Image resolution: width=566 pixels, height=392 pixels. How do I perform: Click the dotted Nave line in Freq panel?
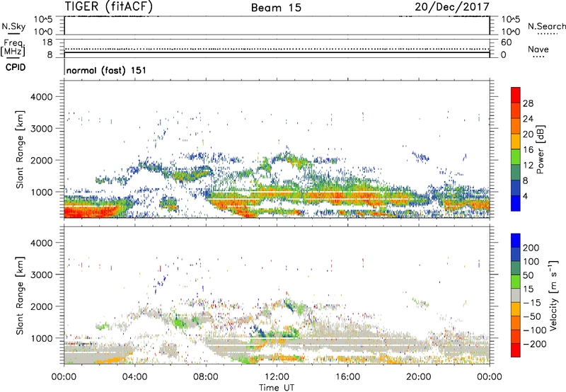277,49
